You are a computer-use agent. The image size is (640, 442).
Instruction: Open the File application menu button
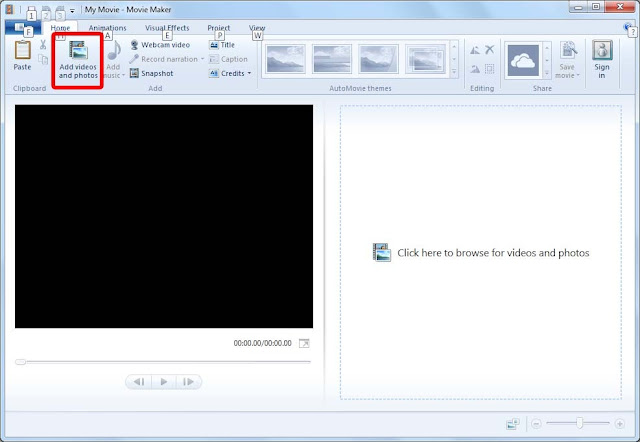click(23, 27)
